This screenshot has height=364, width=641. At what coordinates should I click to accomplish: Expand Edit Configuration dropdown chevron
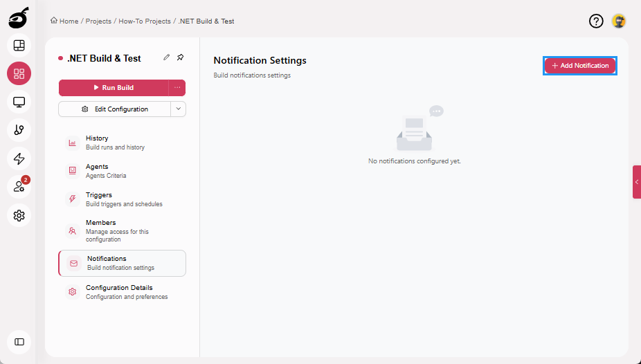point(178,109)
